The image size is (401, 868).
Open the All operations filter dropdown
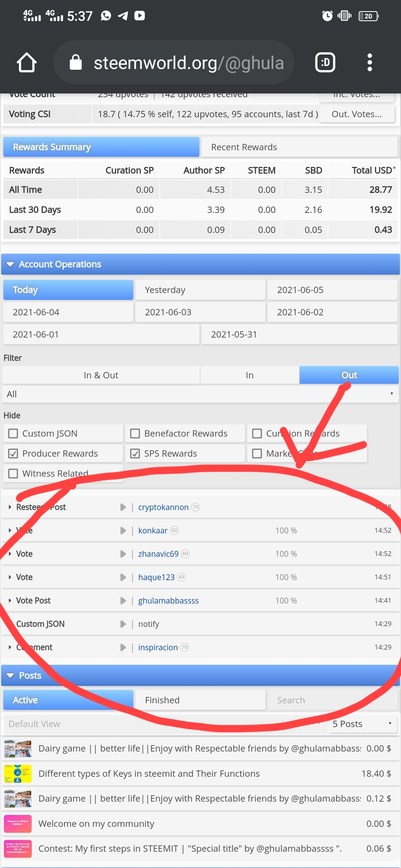[200, 394]
